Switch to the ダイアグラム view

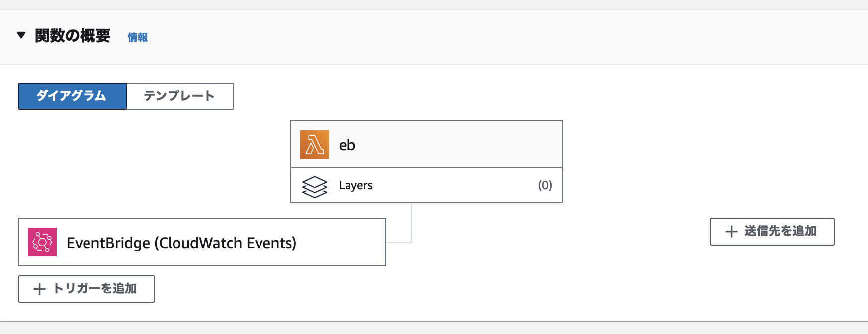click(x=72, y=96)
